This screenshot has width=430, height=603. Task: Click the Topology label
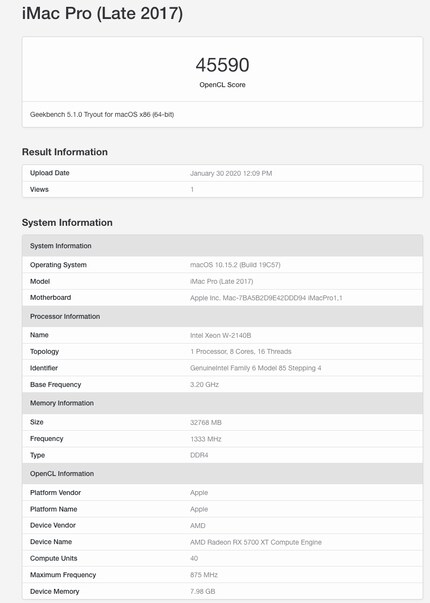click(x=44, y=351)
